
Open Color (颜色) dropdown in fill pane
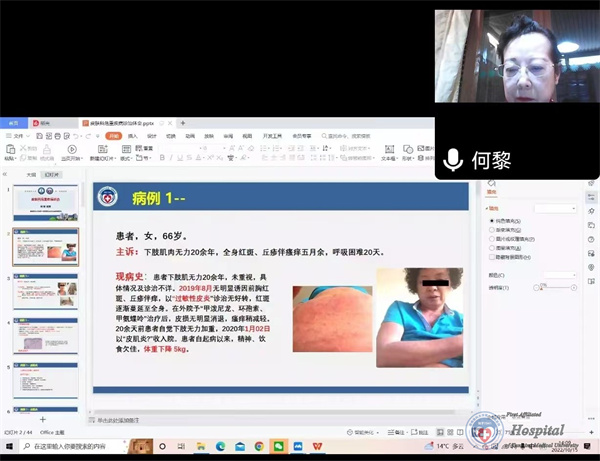(x=559, y=275)
